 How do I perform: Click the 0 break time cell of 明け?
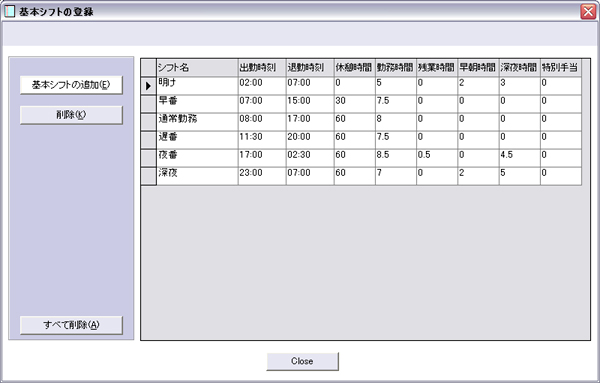click(355, 86)
